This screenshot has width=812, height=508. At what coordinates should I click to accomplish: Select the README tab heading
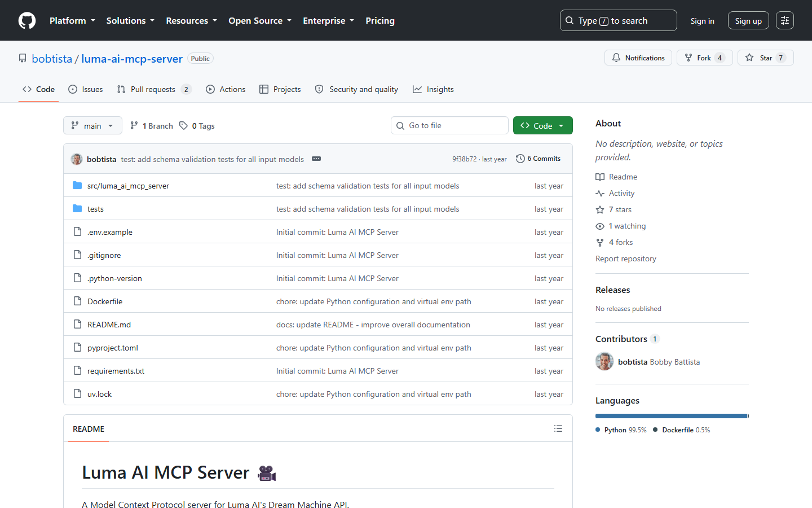pos(89,429)
